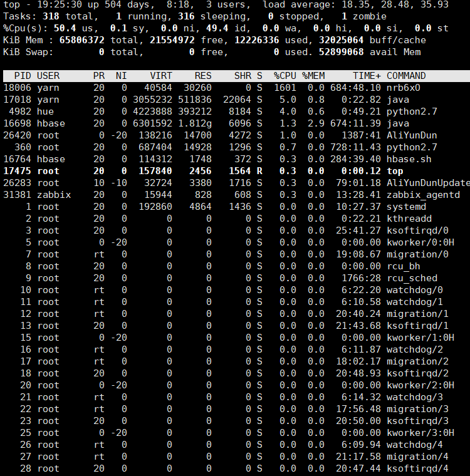
Task: Select PID 18006 in process list
Action: click(17, 88)
